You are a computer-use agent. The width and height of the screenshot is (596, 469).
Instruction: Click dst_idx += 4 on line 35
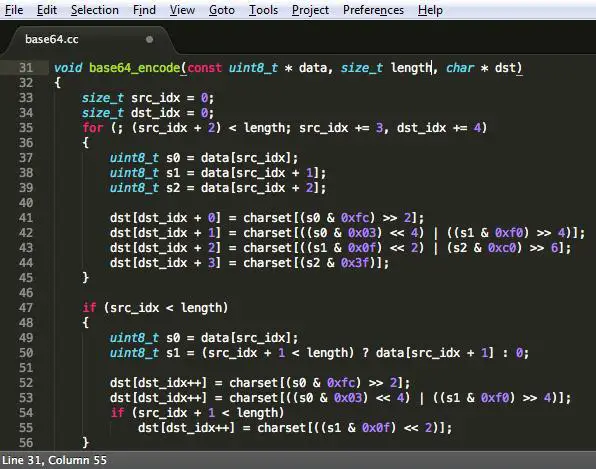(439, 128)
